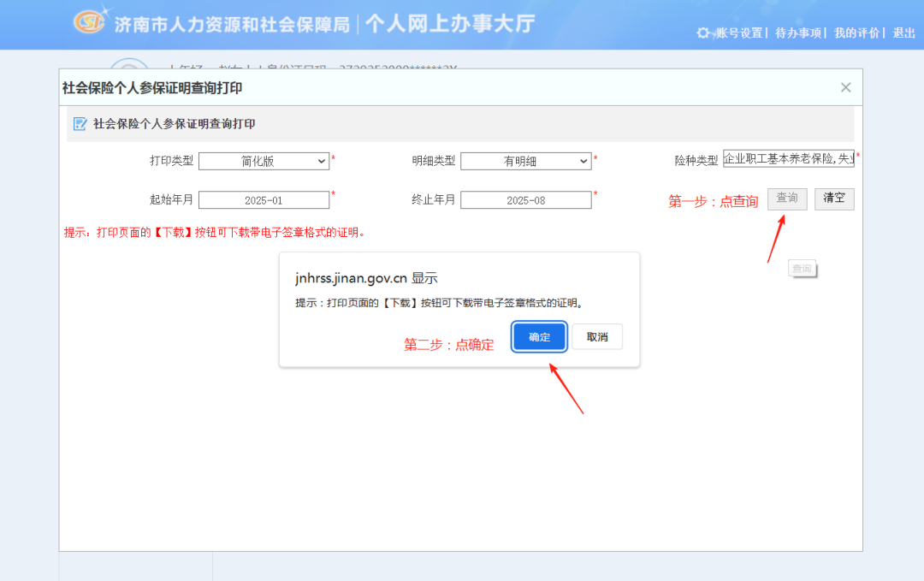
Task: Click the 终止年月 label
Action: click(x=433, y=199)
